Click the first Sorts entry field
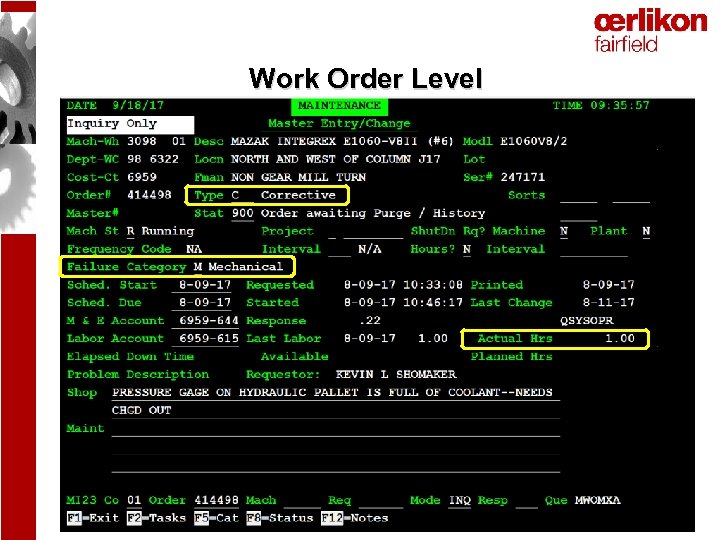The height and width of the screenshot is (540, 720). [x=579, y=196]
